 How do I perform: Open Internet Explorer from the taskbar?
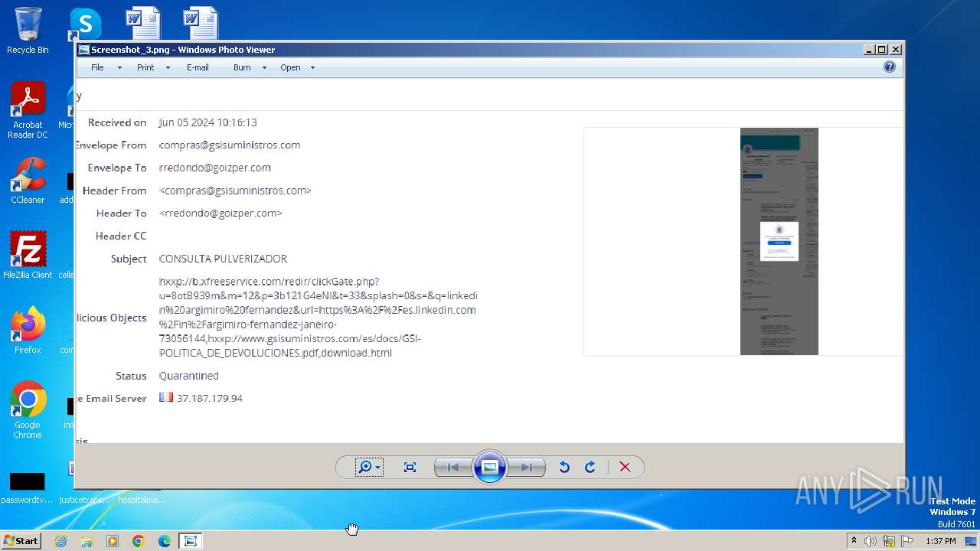pyautogui.click(x=60, y=541)
